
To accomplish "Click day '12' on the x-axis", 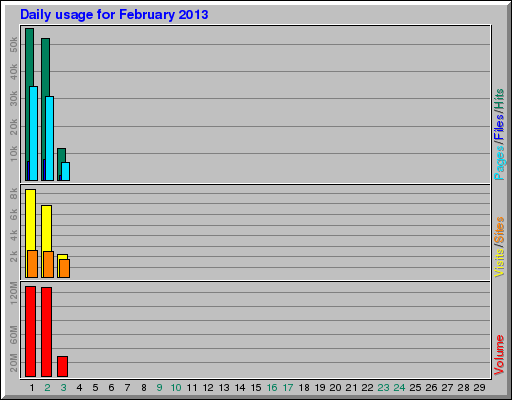I will pos(208,388).
